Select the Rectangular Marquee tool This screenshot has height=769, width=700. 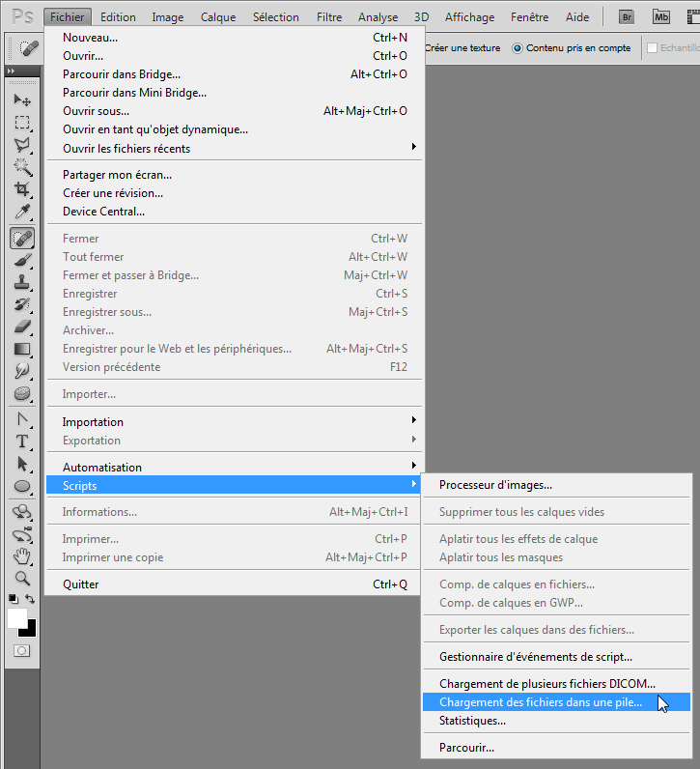(22, 122)
